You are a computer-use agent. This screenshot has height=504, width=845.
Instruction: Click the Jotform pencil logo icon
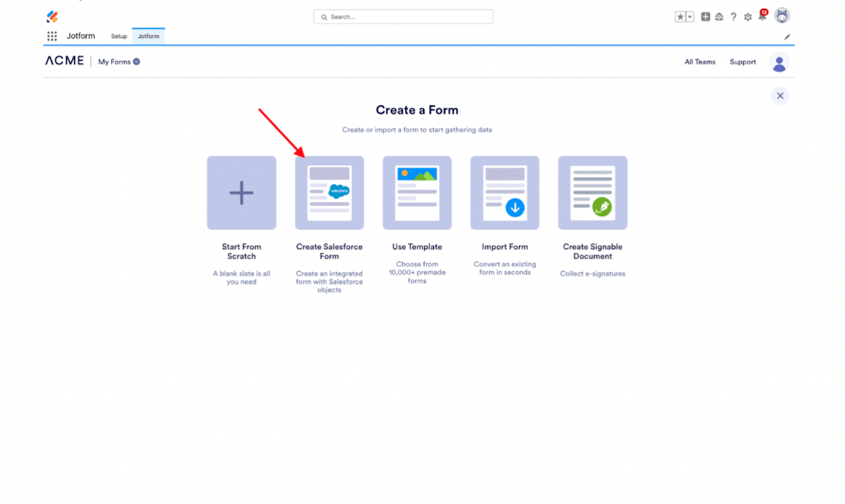(x=52, y=17)
